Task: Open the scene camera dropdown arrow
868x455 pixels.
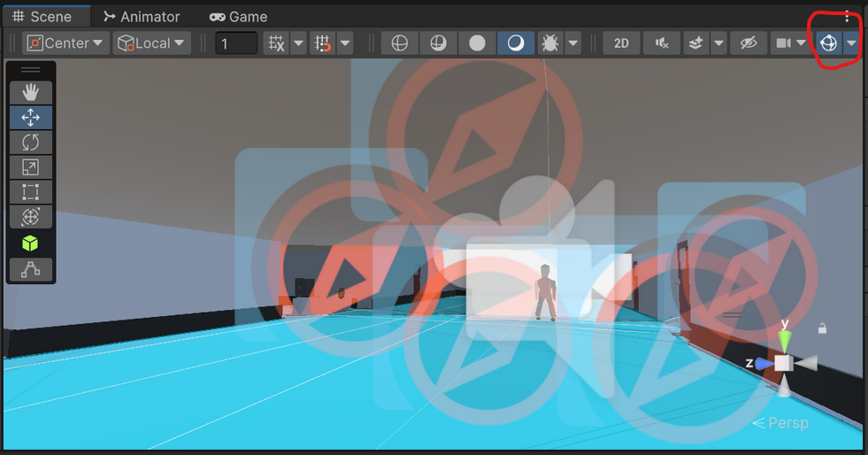Action: (801, 43)
